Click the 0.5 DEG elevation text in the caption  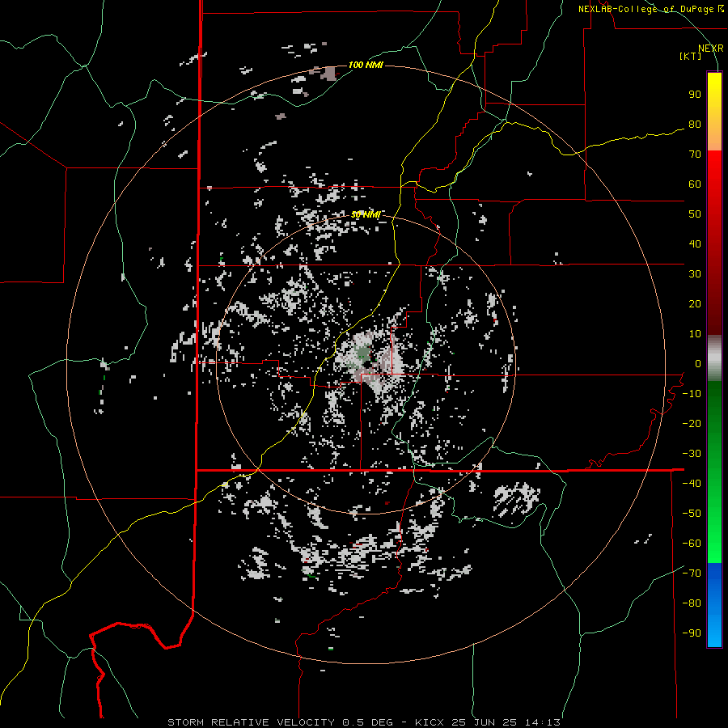point(368,722)
